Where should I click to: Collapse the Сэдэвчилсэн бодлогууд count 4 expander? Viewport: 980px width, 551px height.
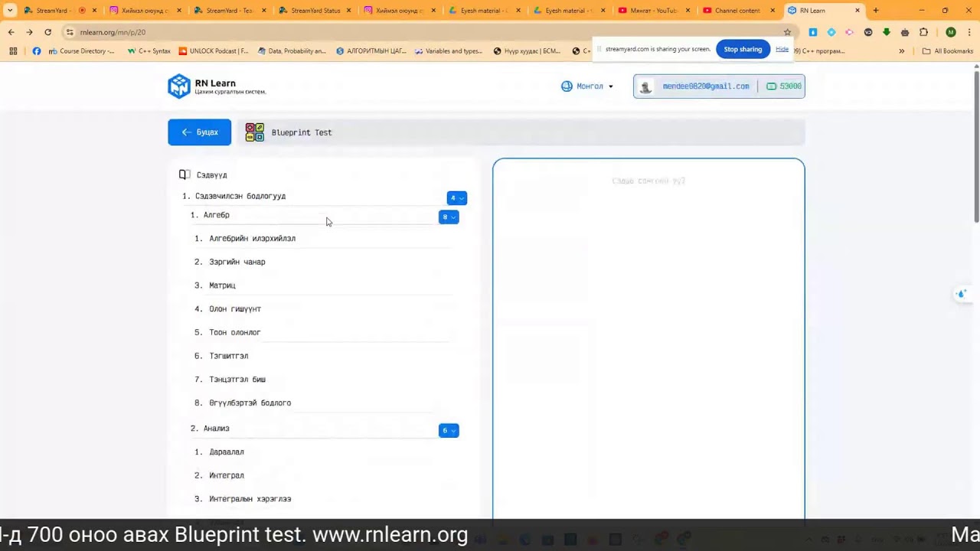tap(456, 198)
